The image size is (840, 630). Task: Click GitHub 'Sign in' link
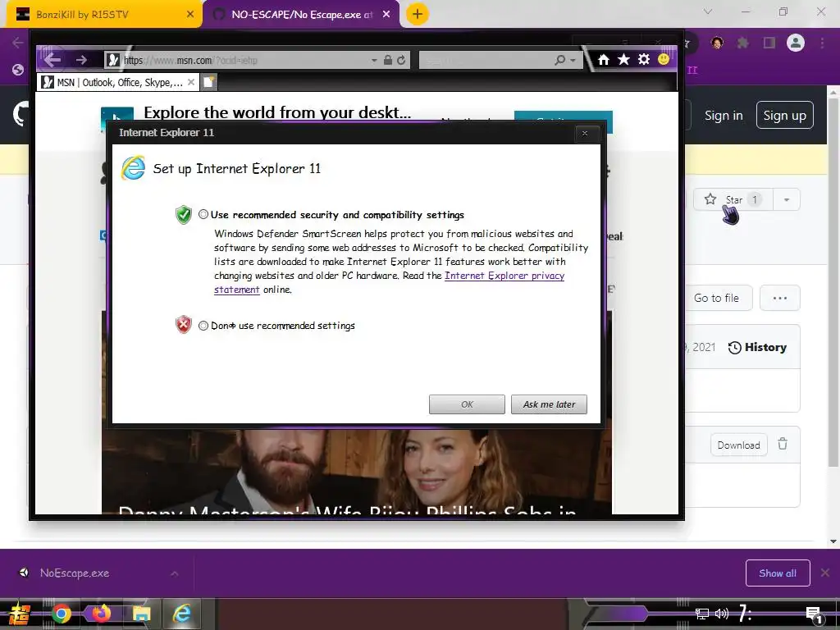click(x=724, y=115)
